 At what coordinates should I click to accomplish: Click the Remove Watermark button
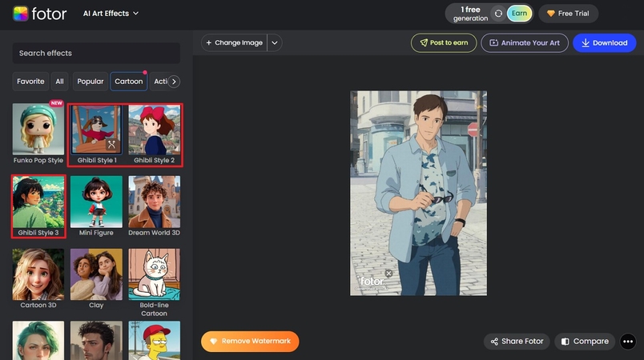click(x=250, y=341)
